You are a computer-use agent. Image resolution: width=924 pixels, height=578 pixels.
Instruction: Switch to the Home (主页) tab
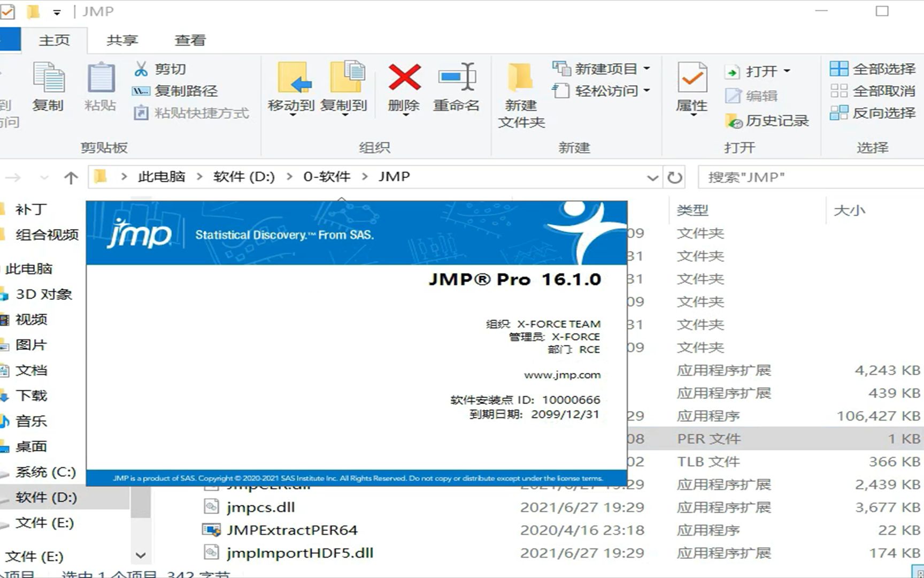pos(54,40)
